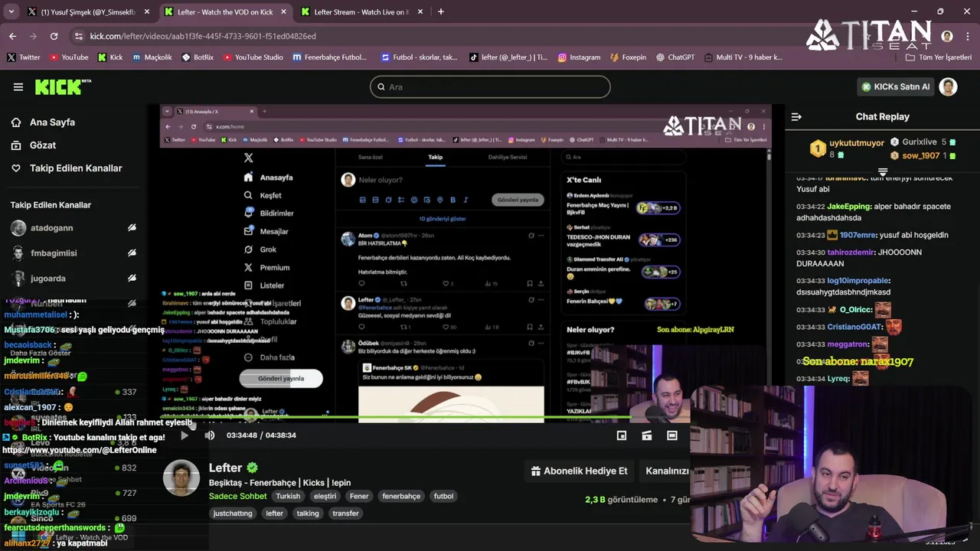Open the YouTube Studio bookmark

point(253,57)
